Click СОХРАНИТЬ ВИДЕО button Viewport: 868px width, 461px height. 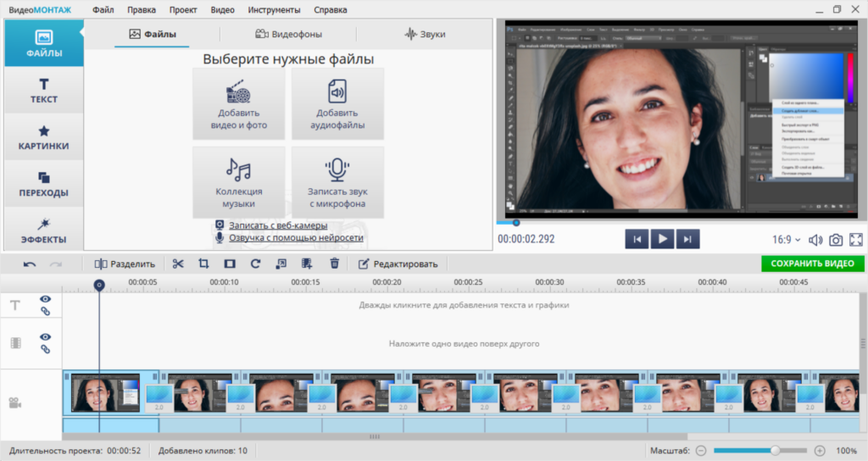(x=812, y=264)
